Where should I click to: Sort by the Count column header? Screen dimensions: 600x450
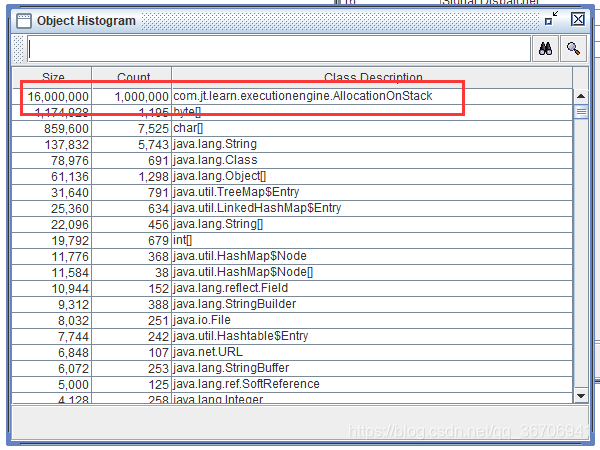click(x=132, y=77)
